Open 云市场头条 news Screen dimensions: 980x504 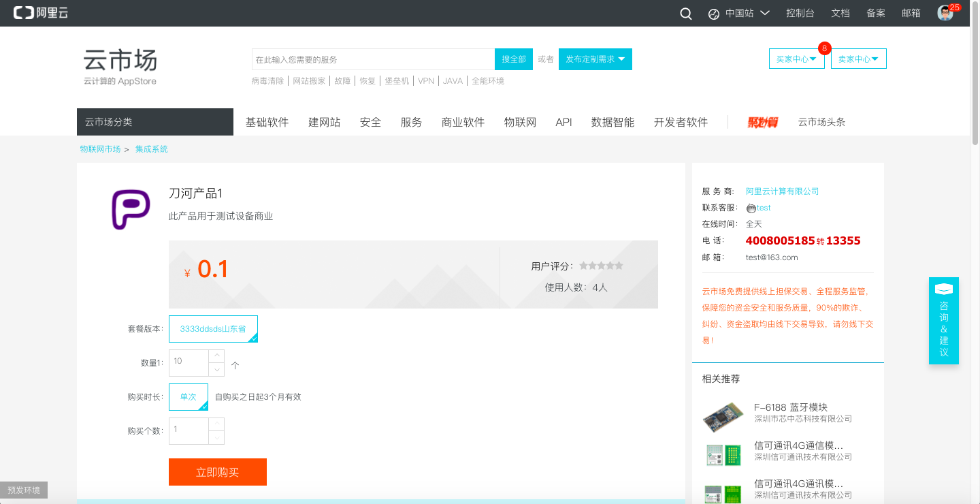click(822, 123)
